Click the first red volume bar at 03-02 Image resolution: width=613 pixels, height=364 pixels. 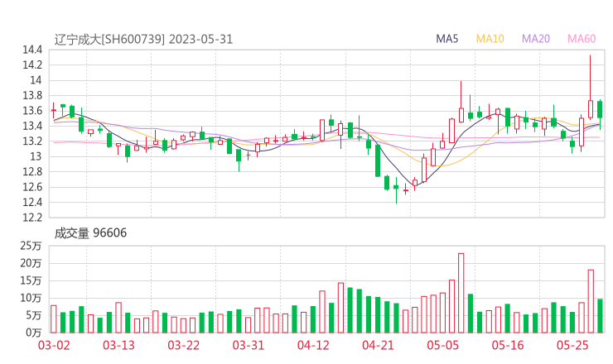click(54, 319)
